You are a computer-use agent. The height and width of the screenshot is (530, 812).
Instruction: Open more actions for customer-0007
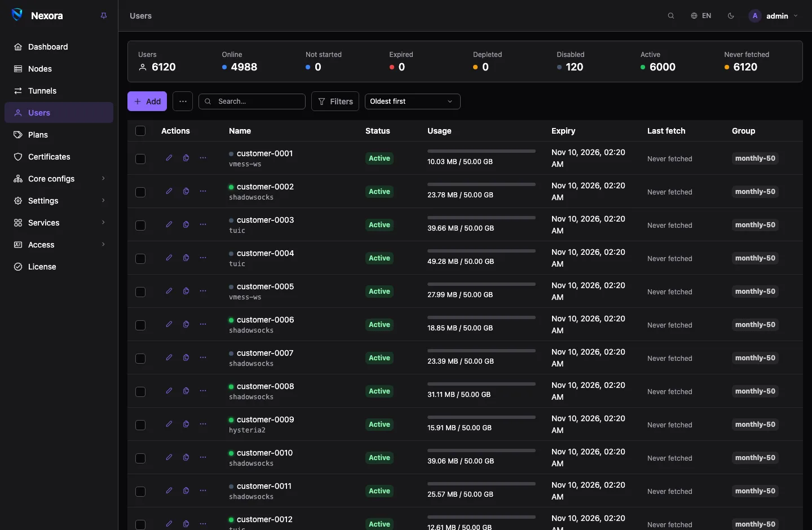click(x=203, y=357)
